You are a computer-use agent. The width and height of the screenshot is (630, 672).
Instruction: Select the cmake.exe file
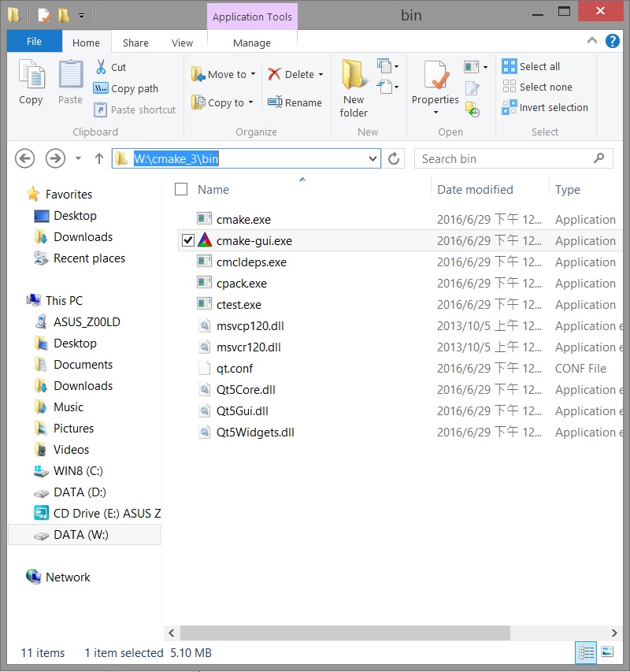click(243, 220)
